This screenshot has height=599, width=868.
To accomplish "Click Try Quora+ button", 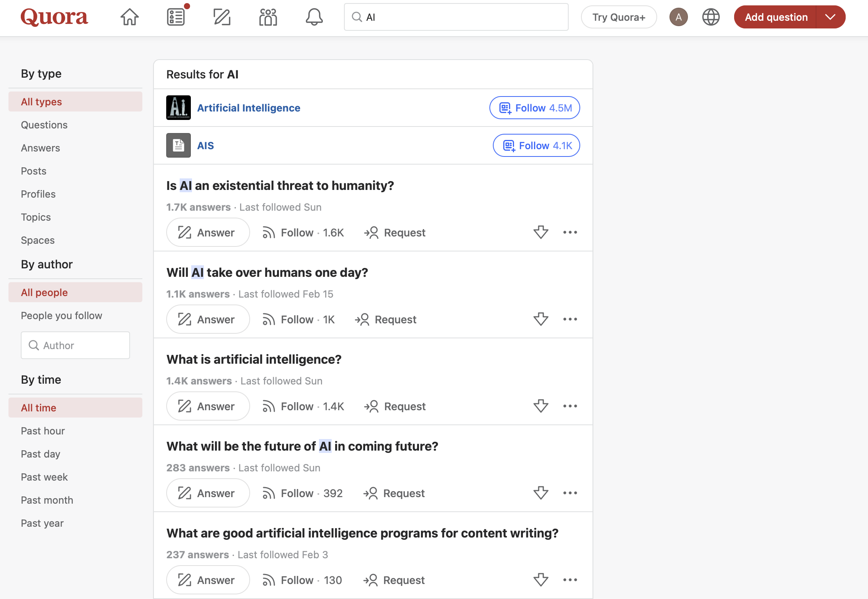I will [618, 17].
